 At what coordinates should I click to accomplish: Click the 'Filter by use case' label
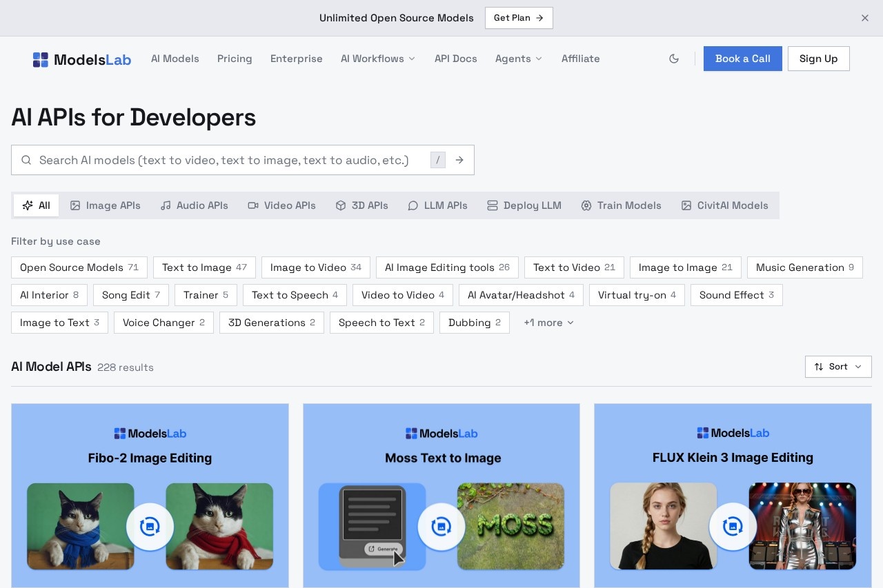[56, 241]
